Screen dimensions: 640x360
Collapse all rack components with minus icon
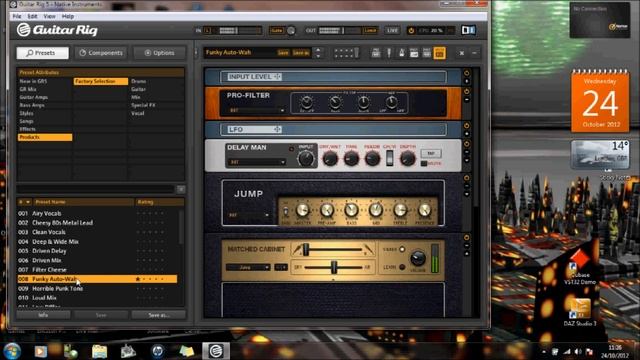click(474, 53)
